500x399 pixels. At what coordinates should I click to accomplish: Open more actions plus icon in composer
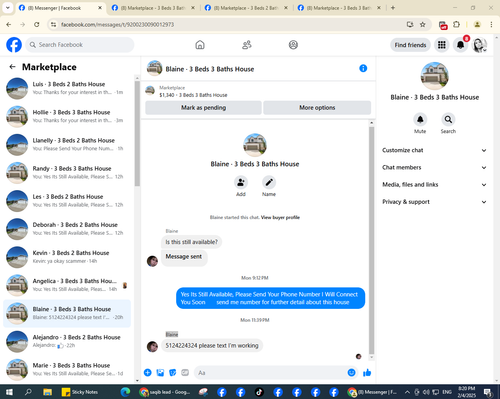point(148,372)
